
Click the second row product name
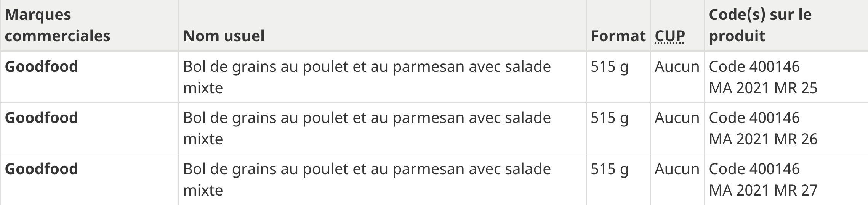[x=367, y=128]
